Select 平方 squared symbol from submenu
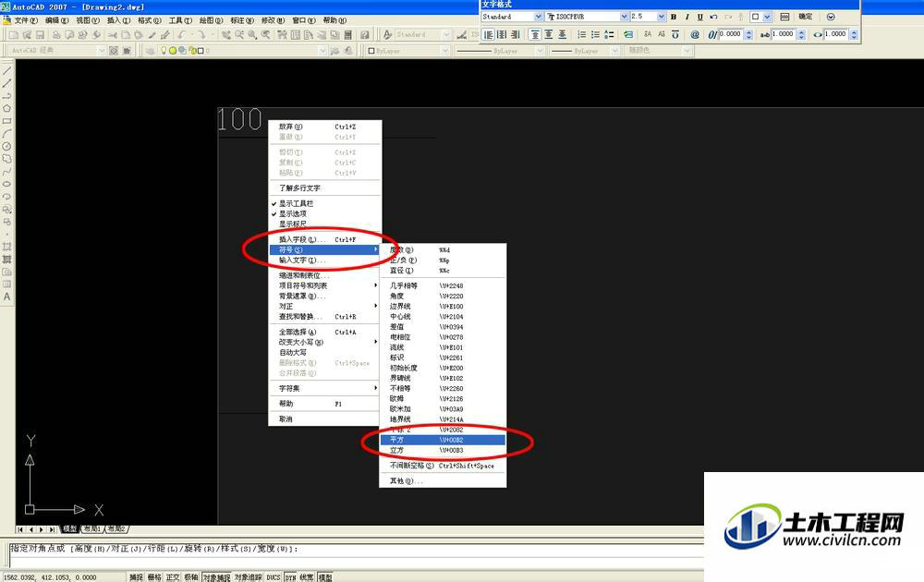The width and height of the screenshot is (924, 582). (443, 440)
